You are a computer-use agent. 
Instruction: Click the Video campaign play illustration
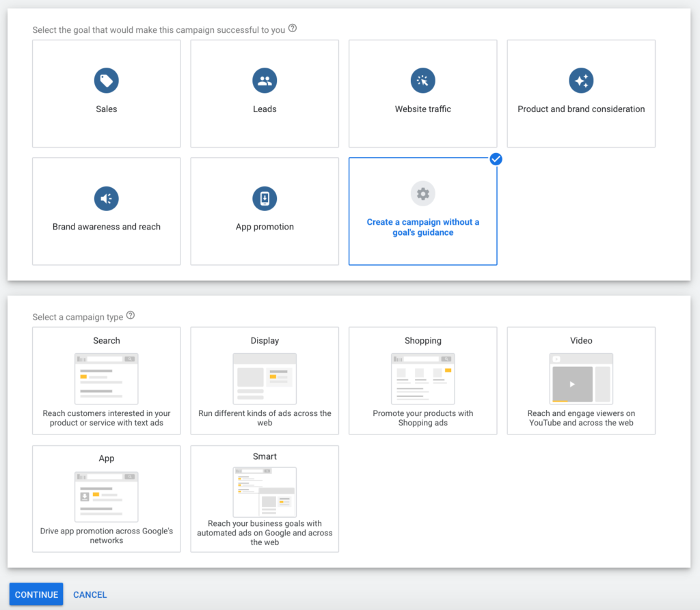[581, 379]
